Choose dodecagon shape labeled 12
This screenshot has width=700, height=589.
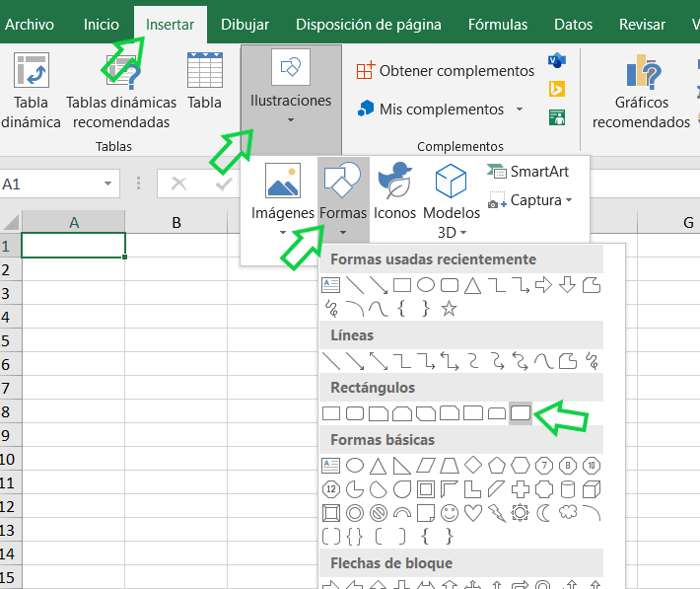(331, 489)
